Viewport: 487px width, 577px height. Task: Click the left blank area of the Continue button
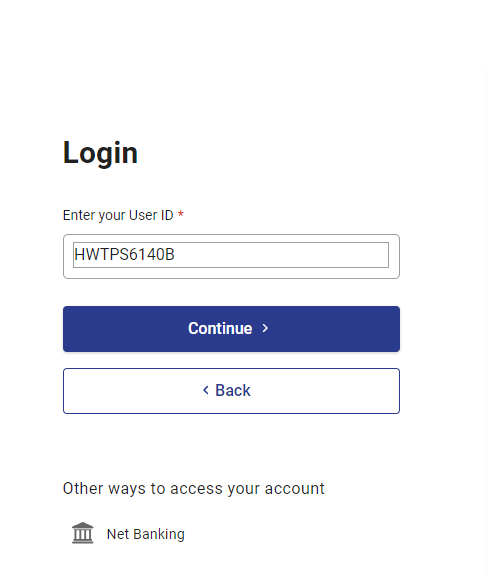click(125, 329)
